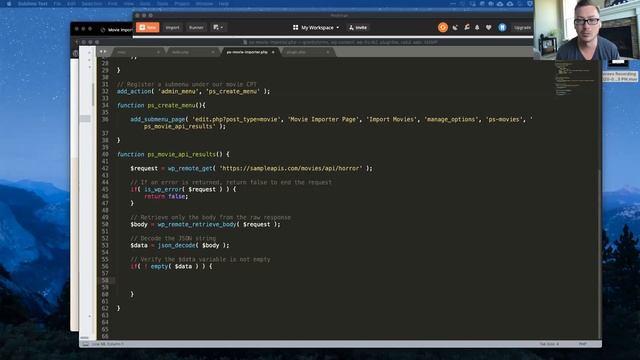Click 'return false;' on line 46
Image resolution: width=640 pixels, height=360 pixels.
pos(166,196)
